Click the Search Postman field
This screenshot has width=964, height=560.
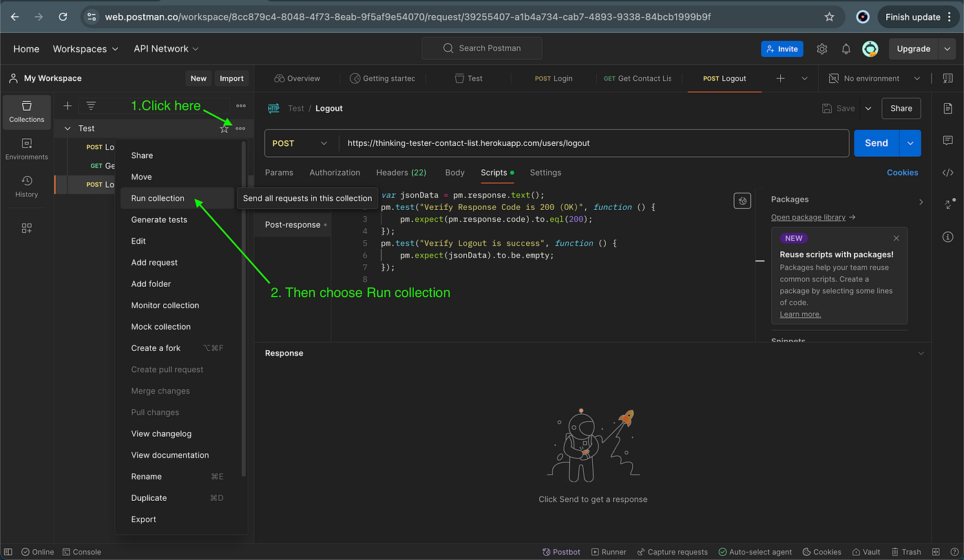[482, 48]
